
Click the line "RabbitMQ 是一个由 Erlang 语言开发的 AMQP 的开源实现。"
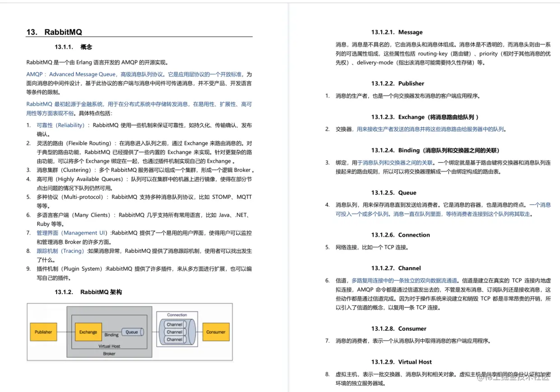(98, 62)
